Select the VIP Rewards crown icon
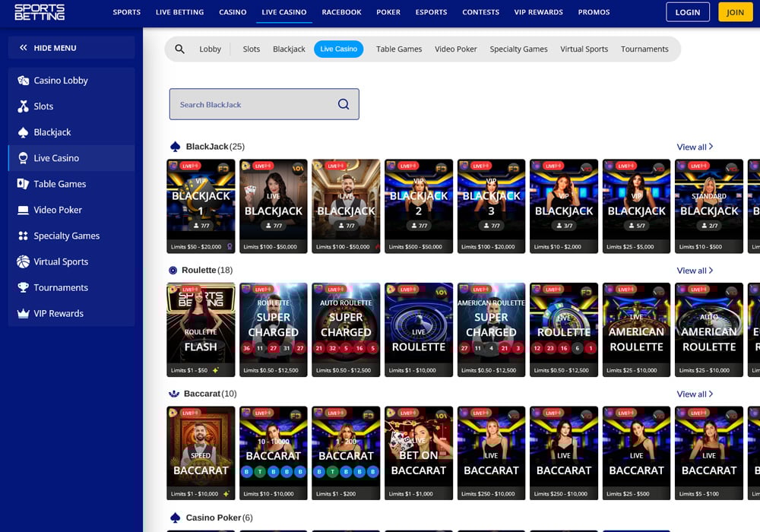The width and height of the screenshot is (760, 532). pos(23,313)
